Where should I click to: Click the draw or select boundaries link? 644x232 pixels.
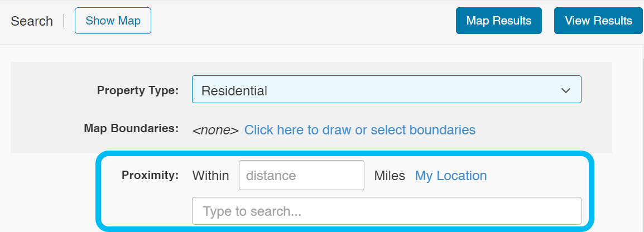(x=359, y=130)
